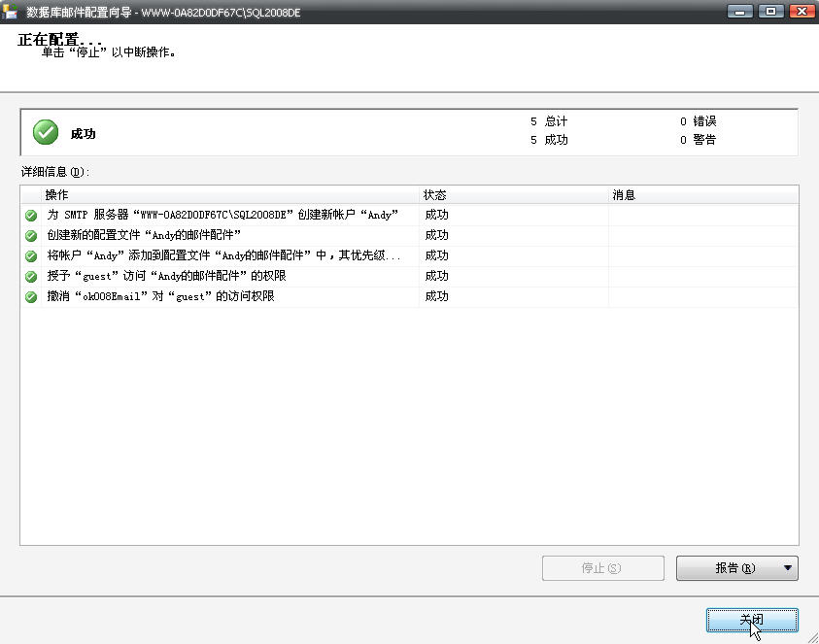Sort by the 操作 column header

click(x=223, y=194)
